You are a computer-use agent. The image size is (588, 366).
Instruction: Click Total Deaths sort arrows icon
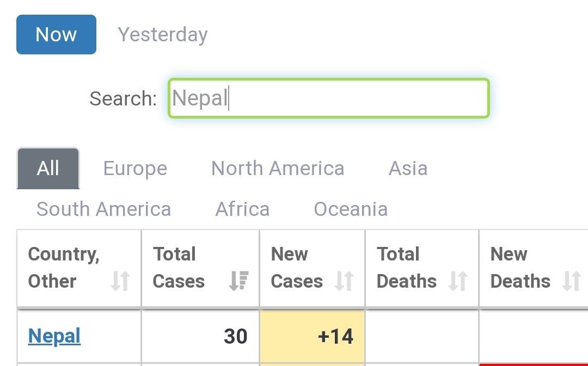pyautogui.click(x=458, y=281)
